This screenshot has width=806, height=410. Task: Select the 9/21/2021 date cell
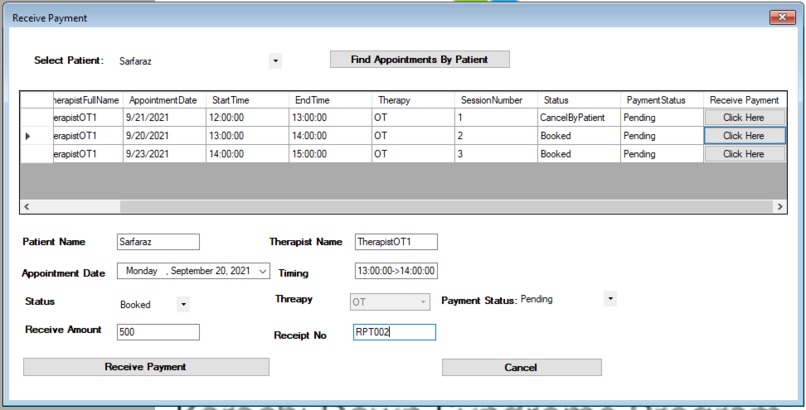[164, 118]
